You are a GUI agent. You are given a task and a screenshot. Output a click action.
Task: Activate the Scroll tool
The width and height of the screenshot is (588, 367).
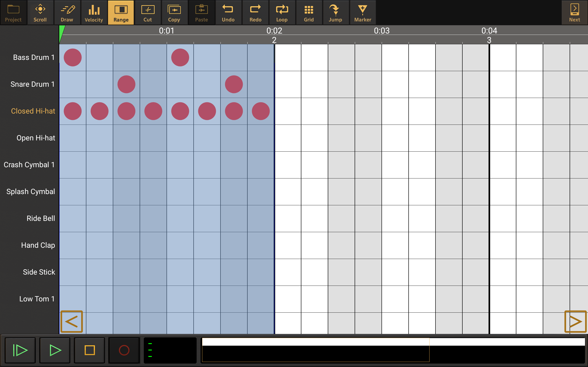point(40,12)
